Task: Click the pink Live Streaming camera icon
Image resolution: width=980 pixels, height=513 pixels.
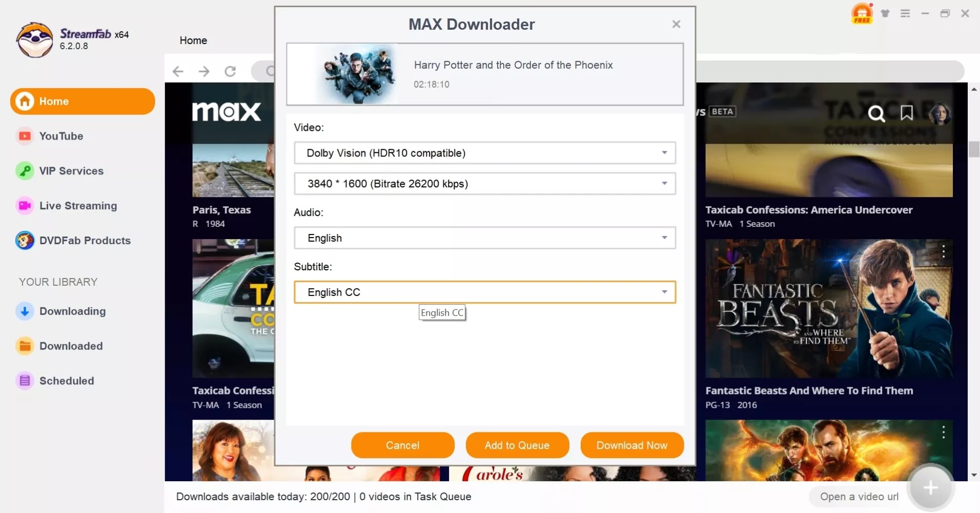Action: point(25,206)
